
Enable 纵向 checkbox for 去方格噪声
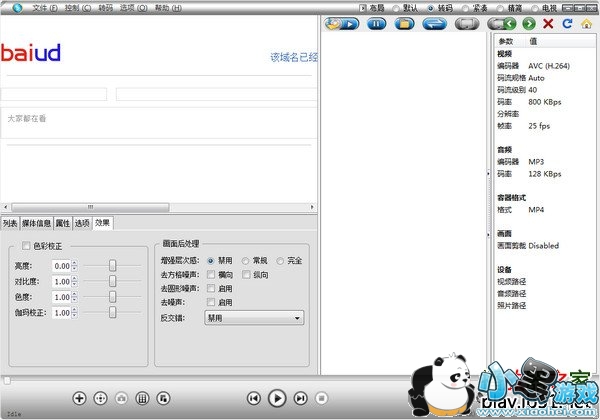point(246,274)
